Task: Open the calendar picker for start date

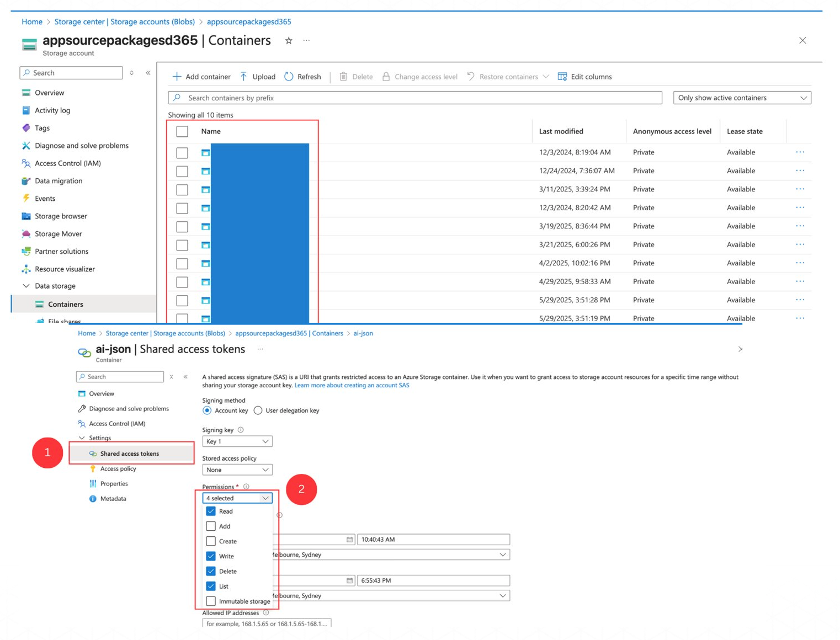Action: click(349, 540)
